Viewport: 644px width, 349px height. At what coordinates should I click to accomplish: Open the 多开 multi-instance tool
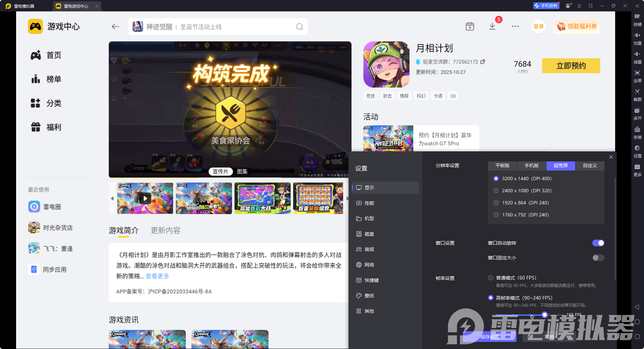[x=637, y=113]
